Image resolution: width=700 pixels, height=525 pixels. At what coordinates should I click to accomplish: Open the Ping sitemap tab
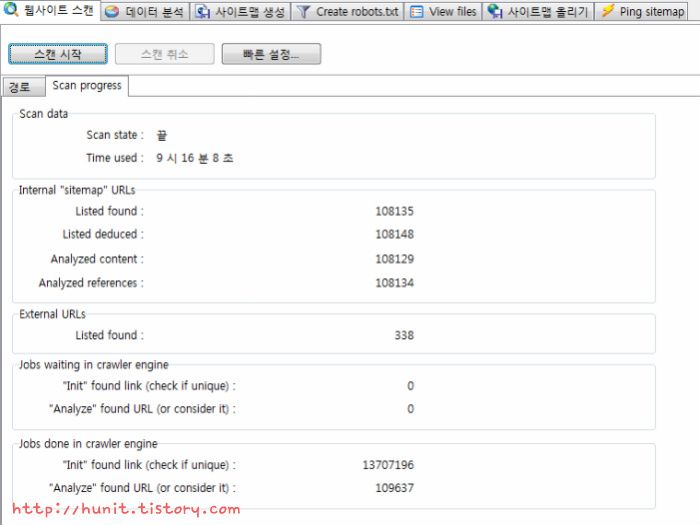tap(642, 12)
